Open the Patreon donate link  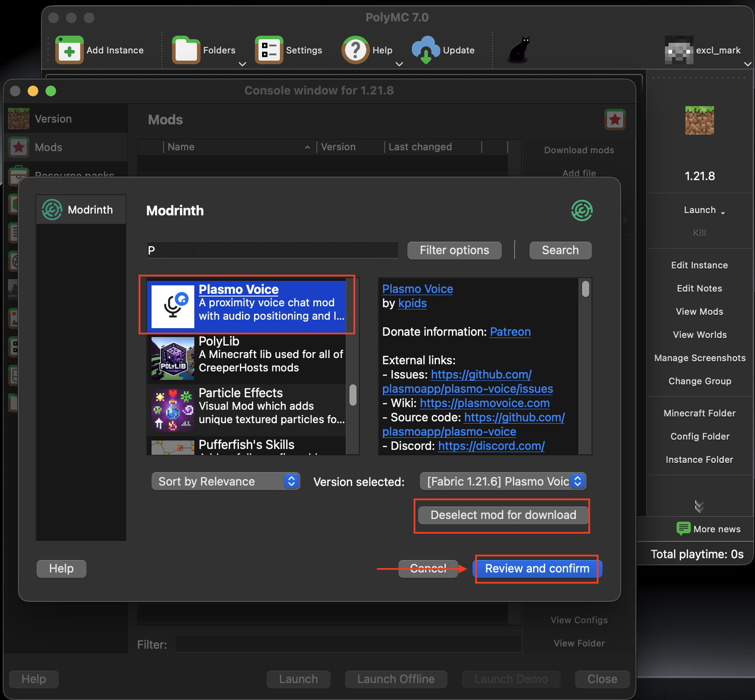click(x=510, y=332)
